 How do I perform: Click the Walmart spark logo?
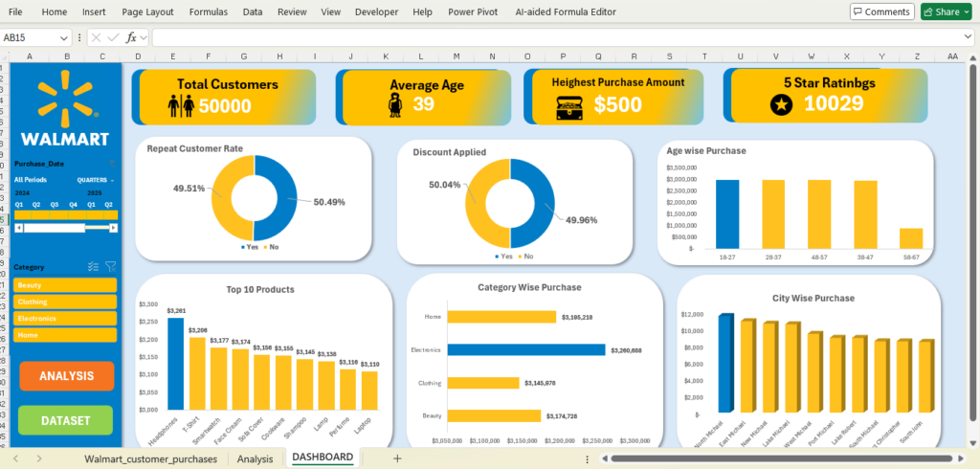click(65, 98)
